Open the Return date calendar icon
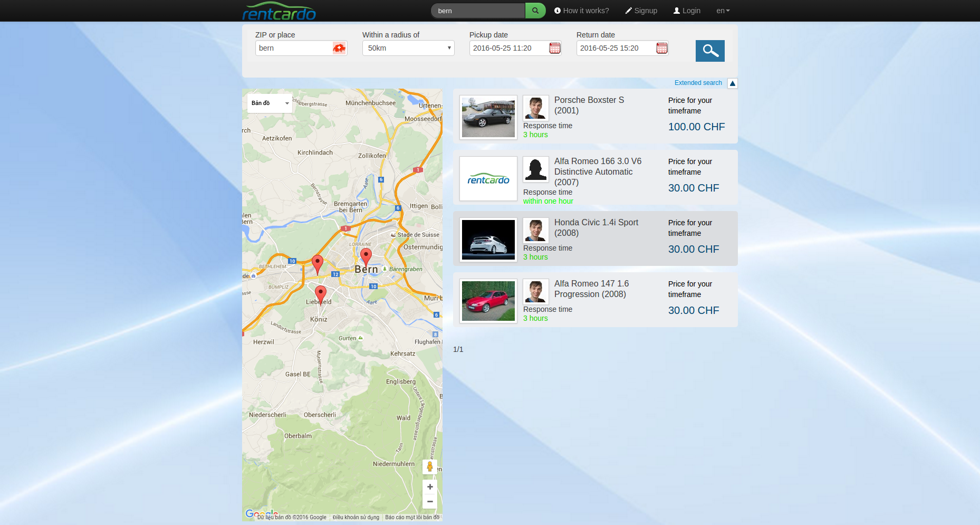Viewport: 980px width, 525px height. pos(661,48)
